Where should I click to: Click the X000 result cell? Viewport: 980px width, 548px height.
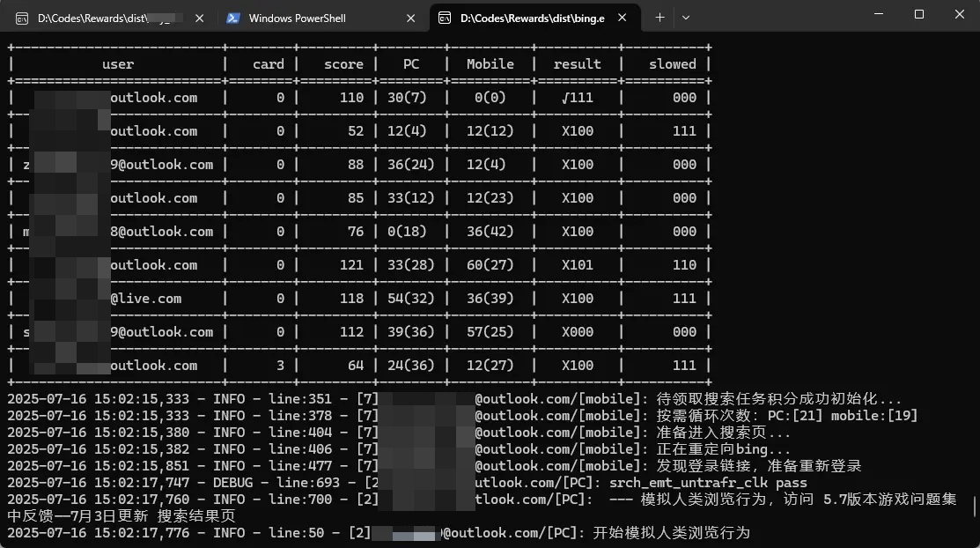click(577, 331)
